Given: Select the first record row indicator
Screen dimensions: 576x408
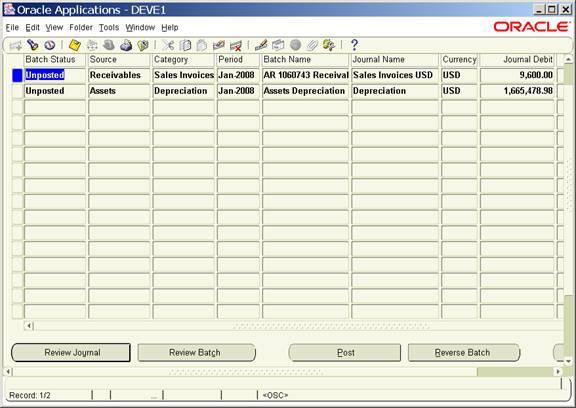Looking at the screenshot, I should tap(17, 75).
